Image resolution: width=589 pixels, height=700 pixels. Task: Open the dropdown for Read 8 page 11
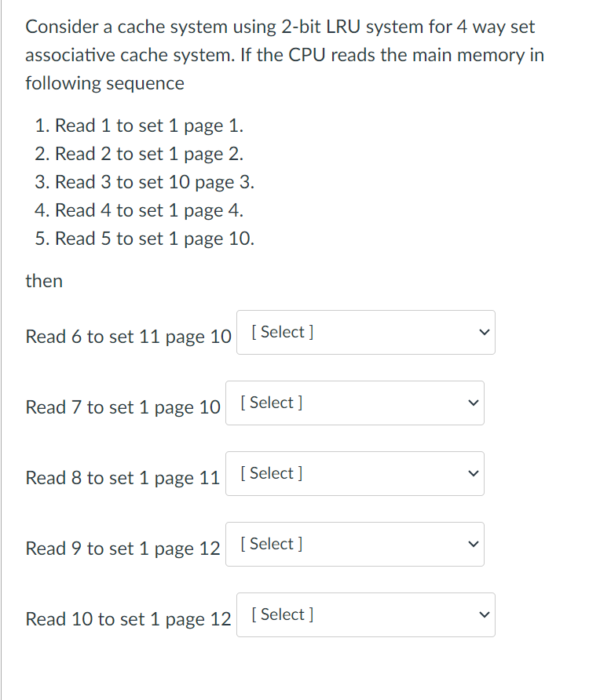pos(355,473)
